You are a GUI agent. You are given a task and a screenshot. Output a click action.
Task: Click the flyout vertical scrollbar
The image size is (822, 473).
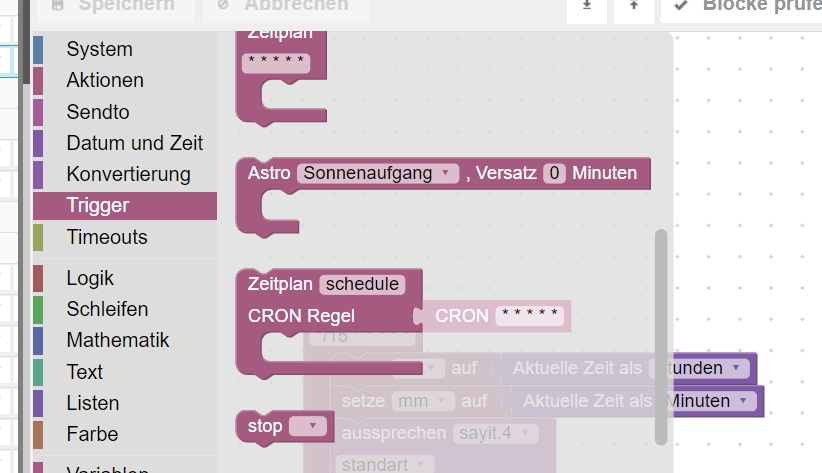pos(661,337)
